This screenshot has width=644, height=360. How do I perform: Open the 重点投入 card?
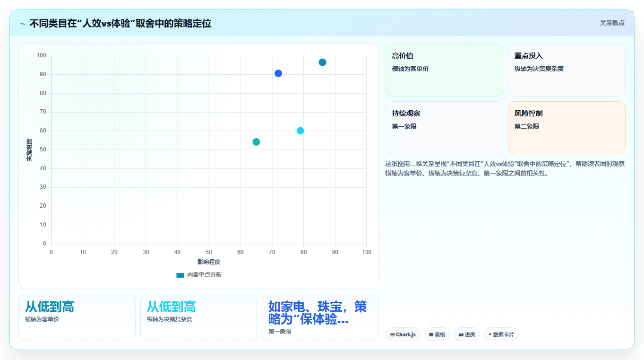(x=567, y=70)
